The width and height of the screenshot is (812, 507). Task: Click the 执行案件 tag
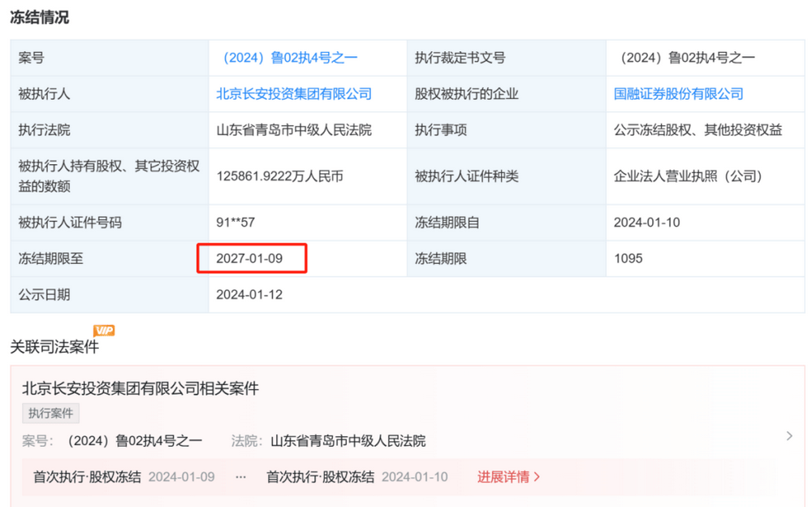coord(50,414)
